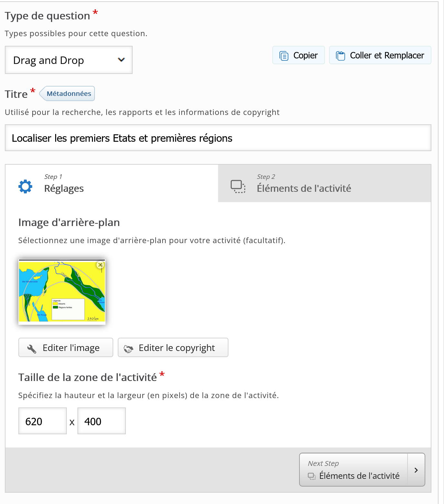Viewport: 444px width, 504px height.
Task: Open the Drag and Drop question type dropdown
Action: (69, 60)
